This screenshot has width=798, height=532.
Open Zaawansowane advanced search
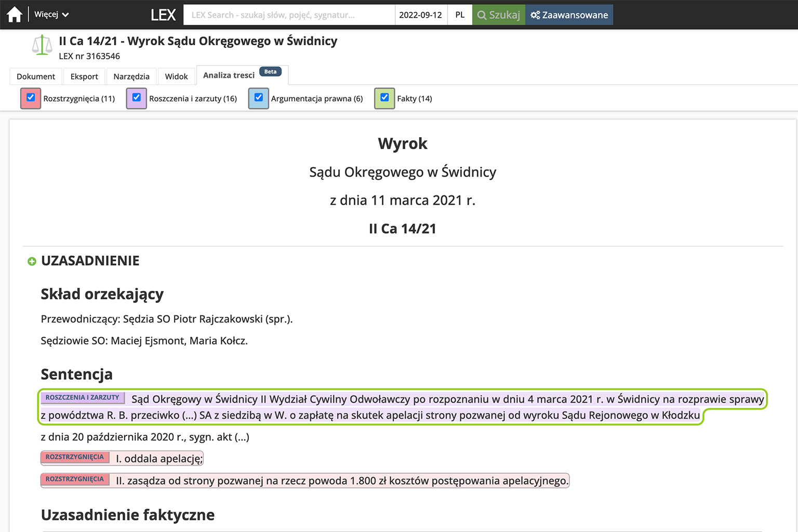click(x=569, y=15)
